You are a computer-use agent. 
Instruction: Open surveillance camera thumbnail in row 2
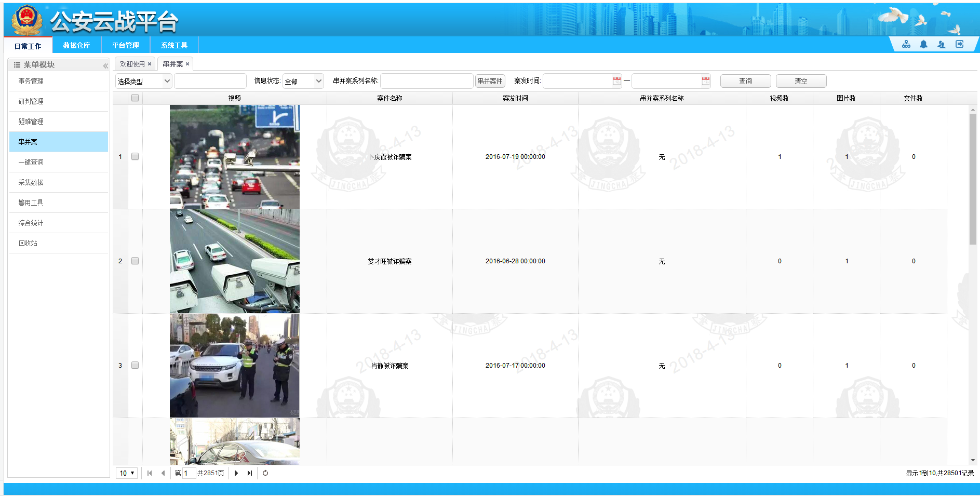coord(235,261)
